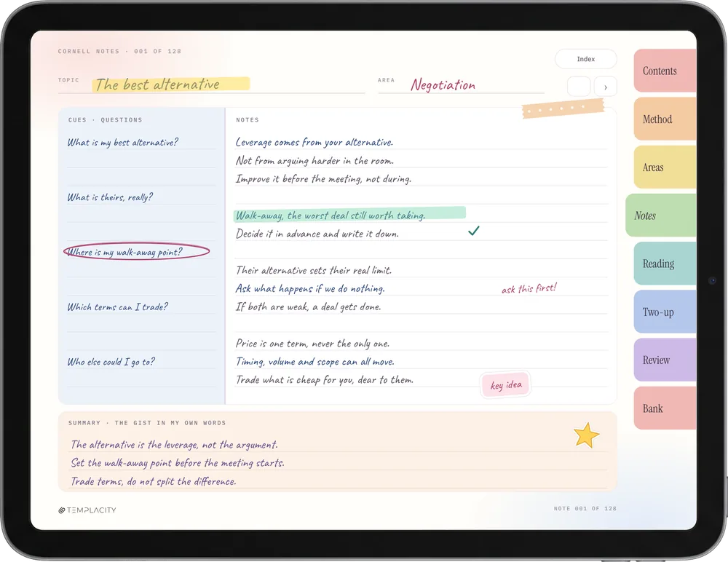The image size is (728, 562).
Task: Click the Templacity logo in footer
Action: pos(87,510)
